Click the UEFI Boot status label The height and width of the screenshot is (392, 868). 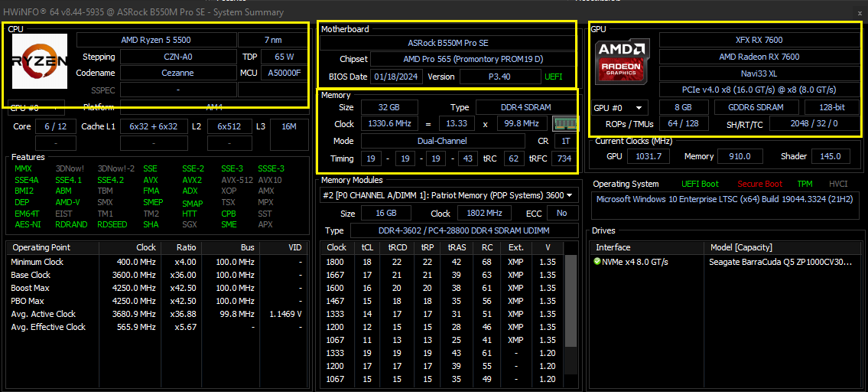[700, 184]
